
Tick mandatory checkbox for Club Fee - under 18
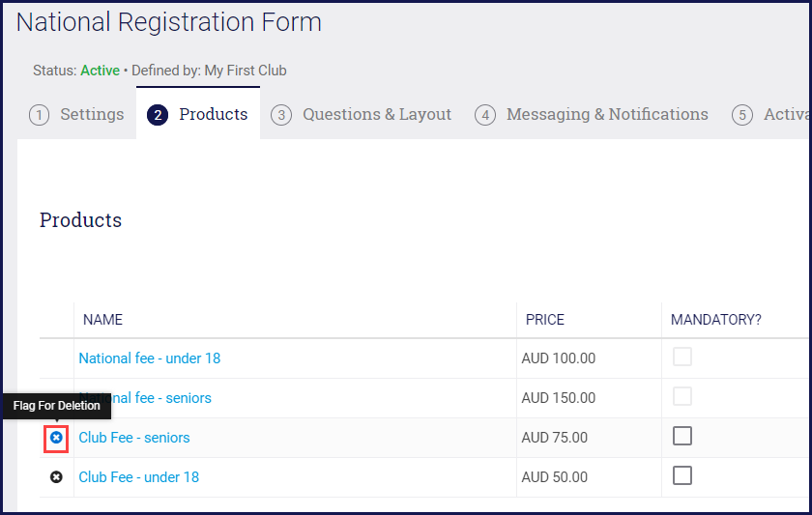point(682,475)
